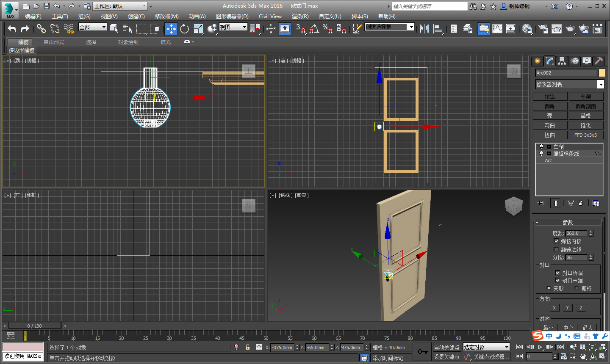This screenshot has width=610, height=364.
Task: Expand the 编辑样条线 modifier plus sign
Action: point(549,153)
